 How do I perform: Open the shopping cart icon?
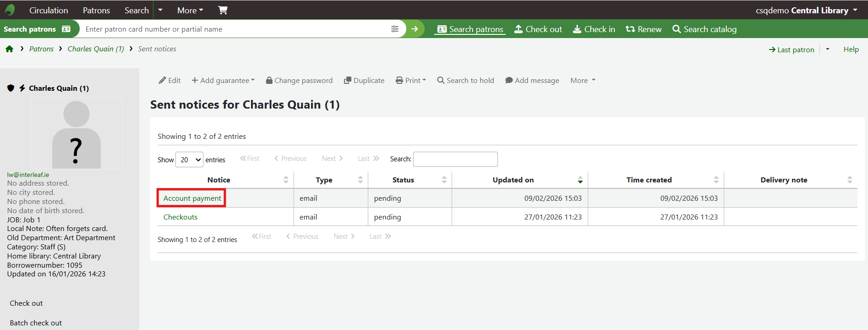point(223,10)
